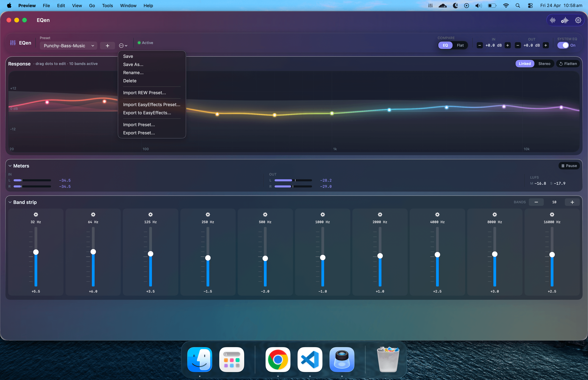Select Stereo channel mode
Image resolution: width=588 pixels, height=380 pixels.
click(544, 64)
